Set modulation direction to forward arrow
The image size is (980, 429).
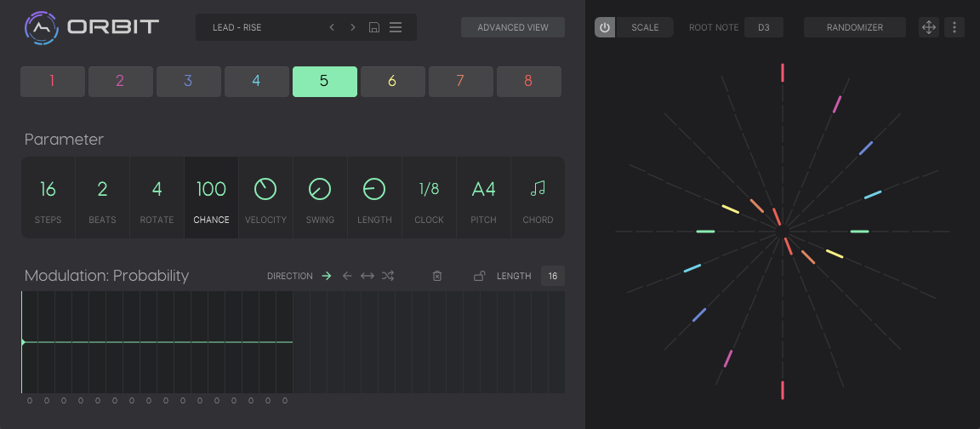coord(326,276)
